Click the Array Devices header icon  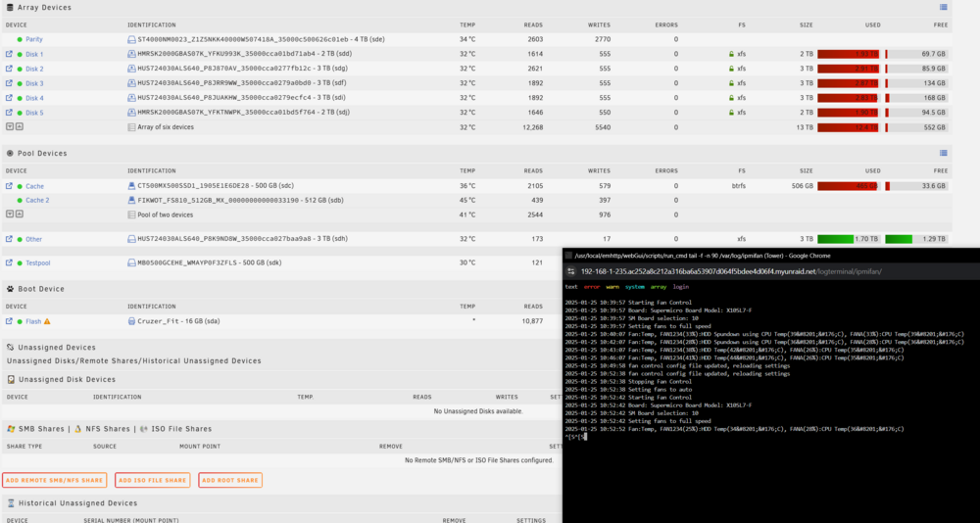(10, 8)
